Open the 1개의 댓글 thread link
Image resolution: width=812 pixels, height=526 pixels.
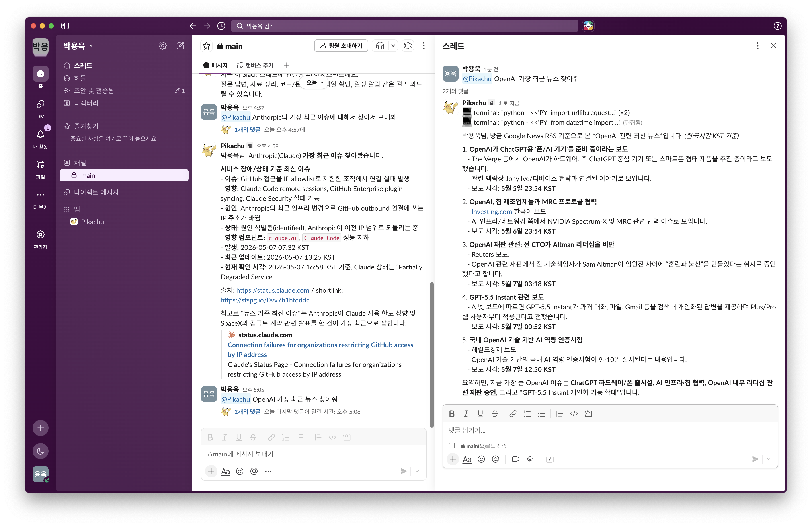(247, 130)
